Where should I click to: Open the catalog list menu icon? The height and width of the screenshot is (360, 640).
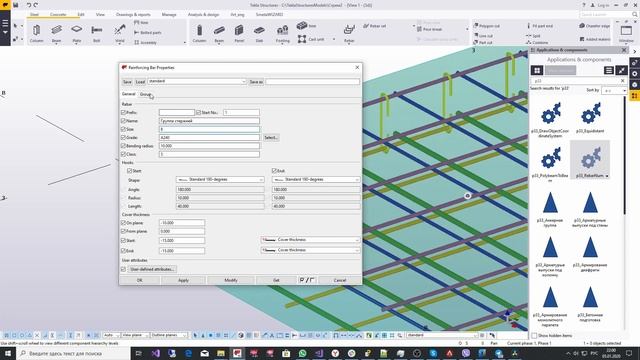pos(609,70)
